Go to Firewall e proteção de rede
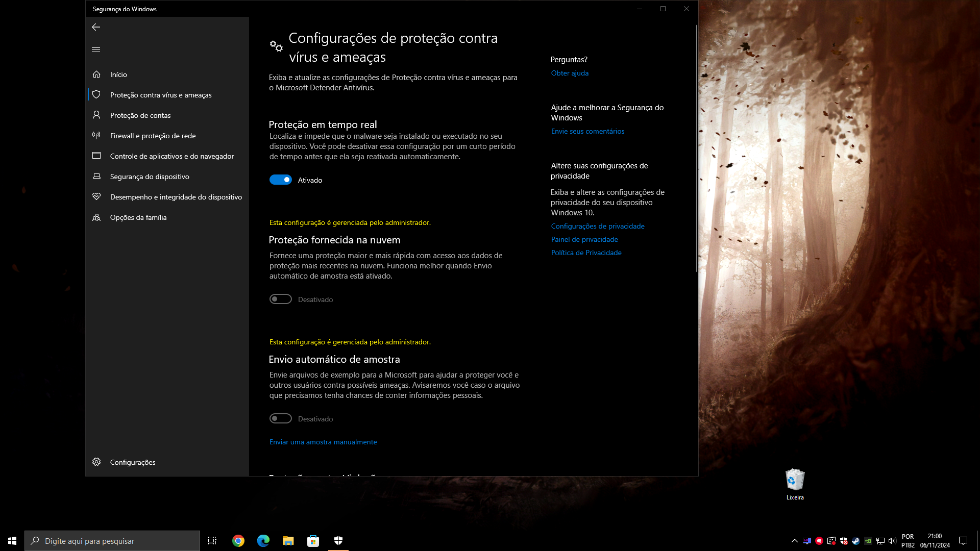This screenshot has width=980, height=551. point(167,136)
